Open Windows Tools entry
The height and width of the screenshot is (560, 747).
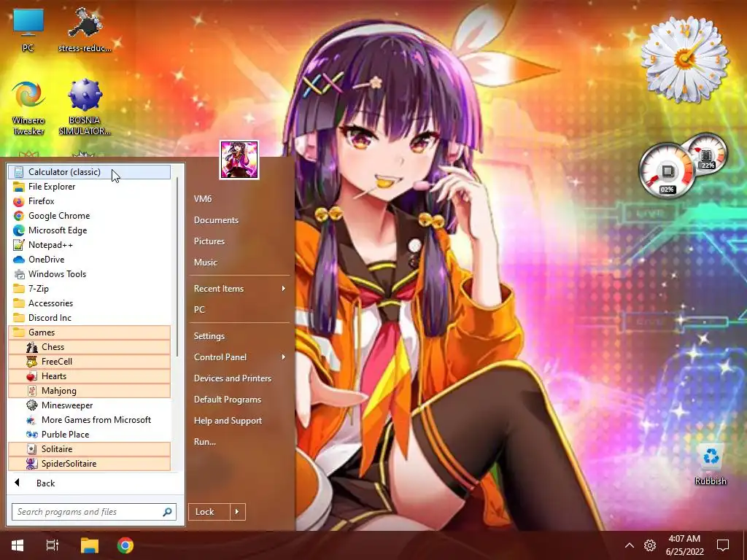(89, 274)
